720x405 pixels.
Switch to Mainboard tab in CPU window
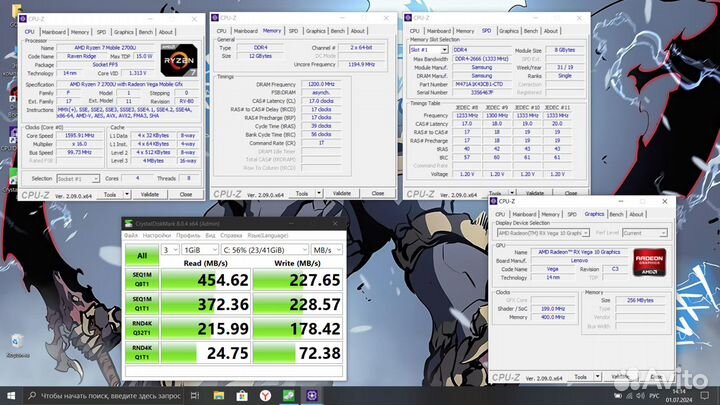tap(54, 32)
